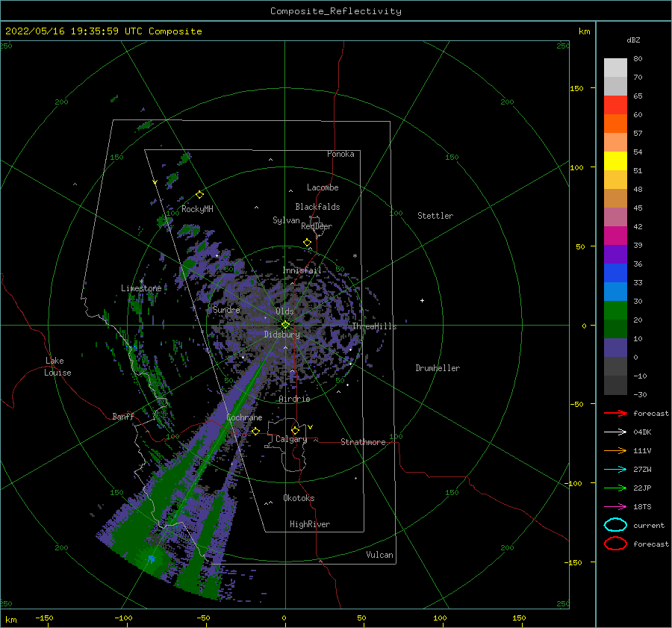The image size is (672, 628).
Task: Click the cyan 27ZW arrow in legend
Action: coord(615,470)
